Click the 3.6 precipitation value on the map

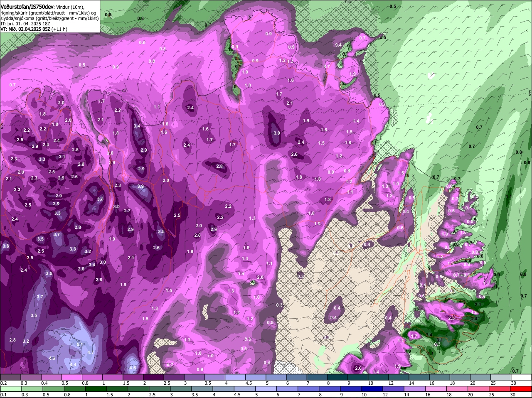click(100, 199)
